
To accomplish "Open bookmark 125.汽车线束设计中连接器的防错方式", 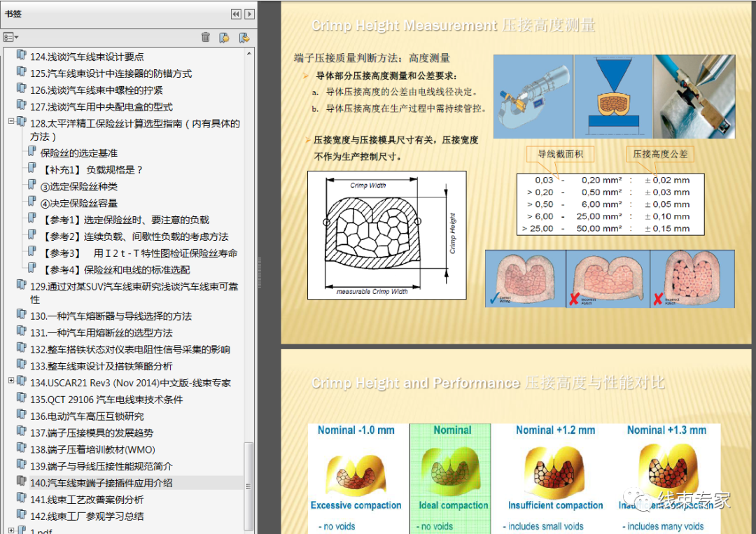I will [111, 73].
